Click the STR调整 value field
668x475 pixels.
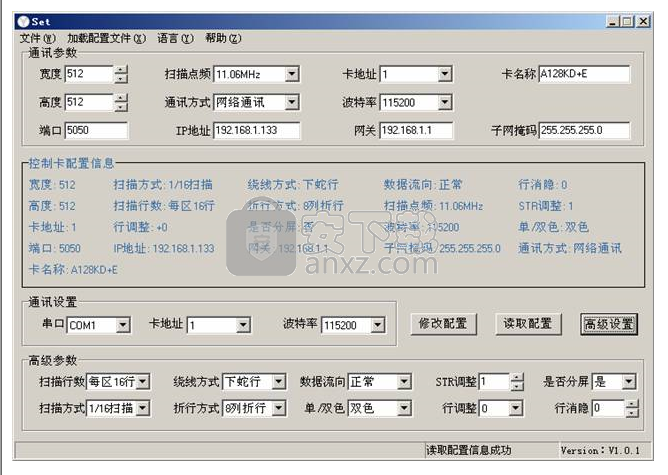tap(494, 382)
